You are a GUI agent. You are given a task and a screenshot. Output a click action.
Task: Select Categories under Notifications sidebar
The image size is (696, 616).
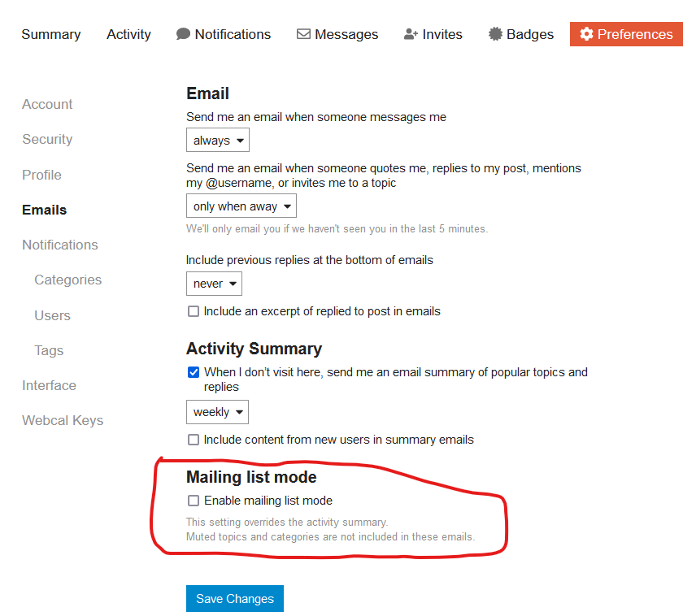pos(68,280)
